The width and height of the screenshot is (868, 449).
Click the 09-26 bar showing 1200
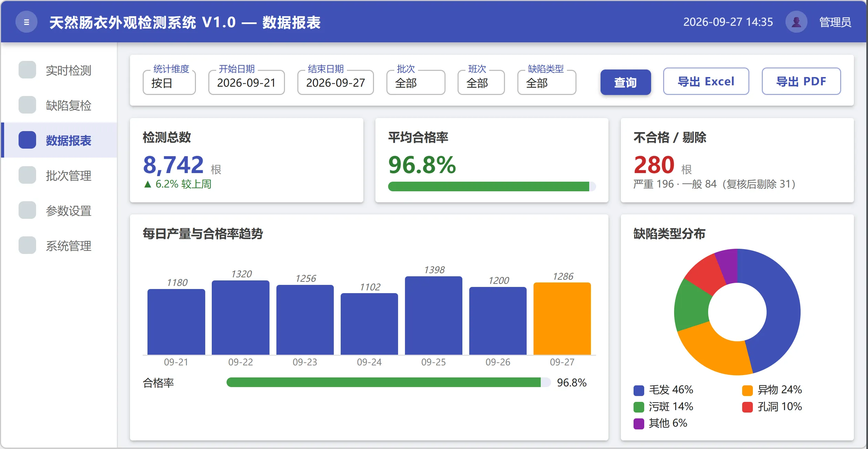pos(498,321)
